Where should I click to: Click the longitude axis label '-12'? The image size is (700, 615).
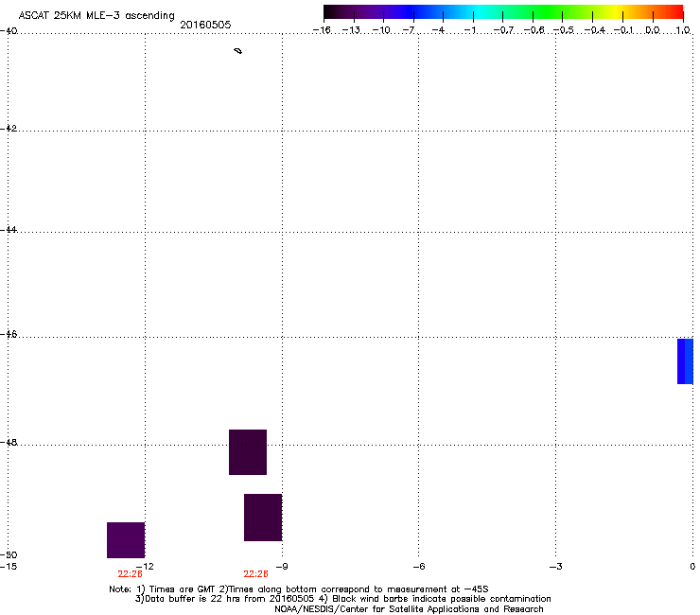point(145,567)
